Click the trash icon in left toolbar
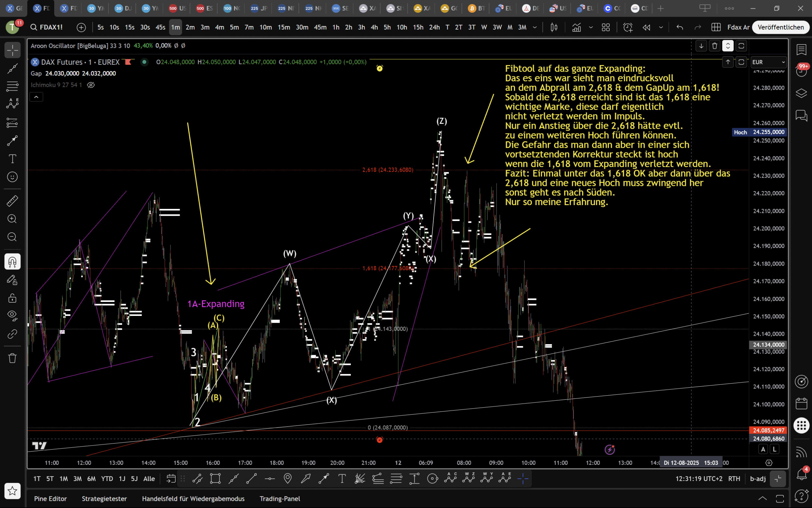The height and width of the screenshot is (508, 812). [12, 358]
